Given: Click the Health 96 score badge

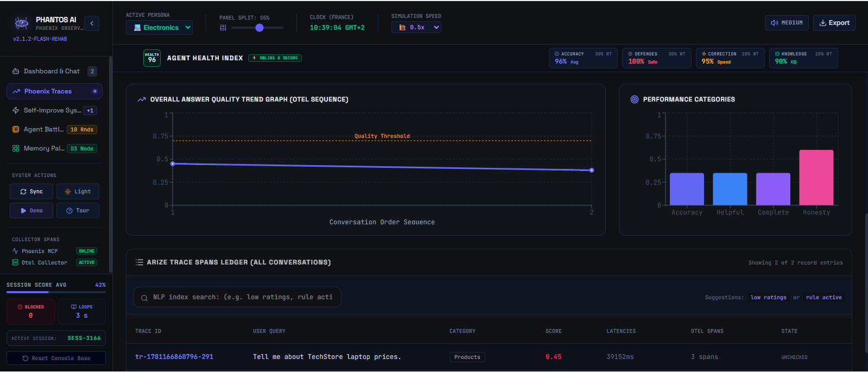Looking at the screenshot, I should click(152, 58).
